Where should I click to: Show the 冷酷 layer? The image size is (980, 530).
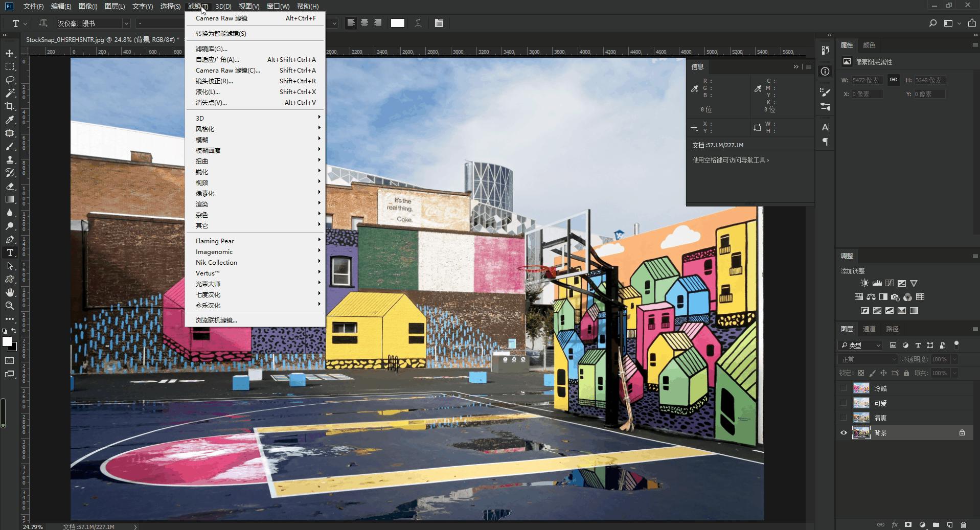click(844, 388)
